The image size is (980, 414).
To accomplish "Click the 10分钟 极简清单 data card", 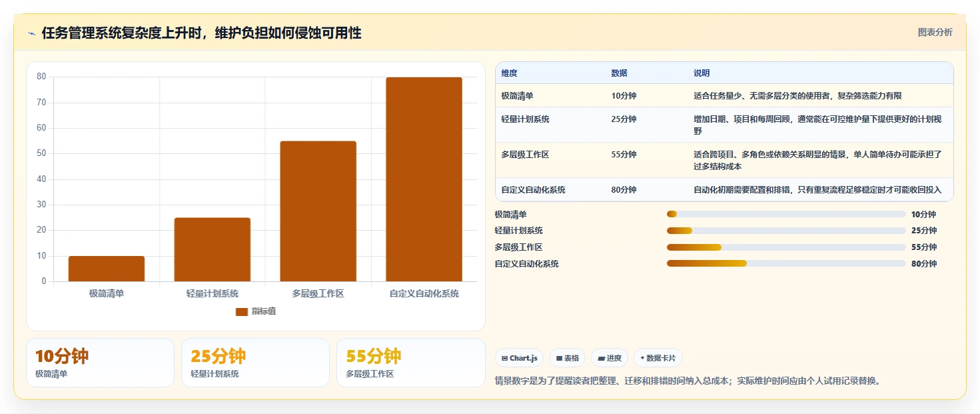I will coord(100,363).
